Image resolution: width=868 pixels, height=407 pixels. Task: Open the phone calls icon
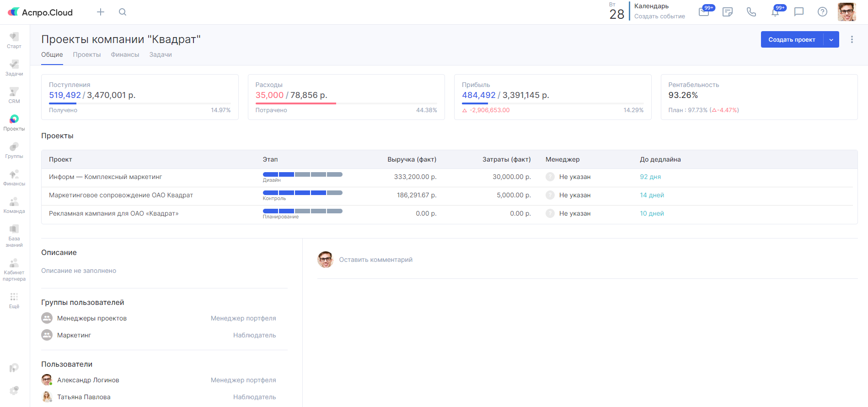(751, 12)
